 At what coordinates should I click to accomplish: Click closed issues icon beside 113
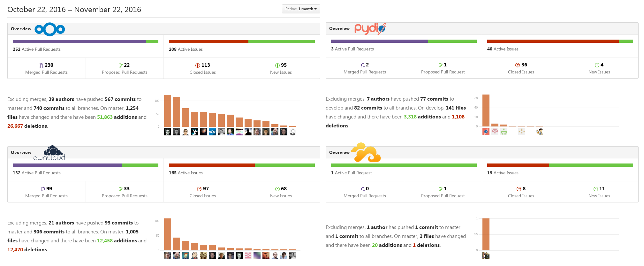coord(198,65)
